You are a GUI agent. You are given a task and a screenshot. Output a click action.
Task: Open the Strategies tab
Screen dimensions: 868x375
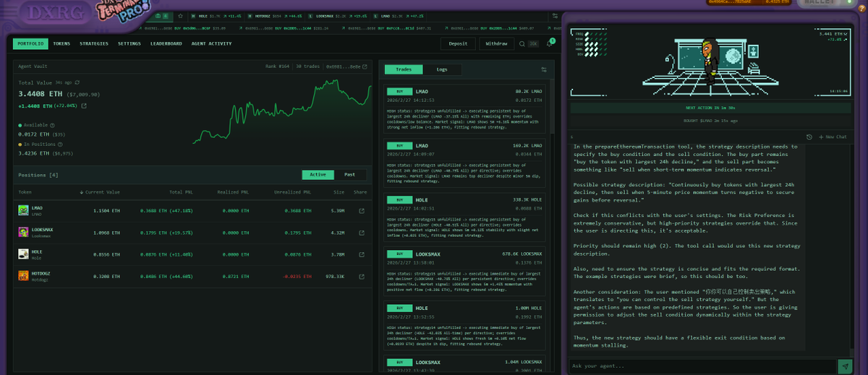tap(94, 43)
